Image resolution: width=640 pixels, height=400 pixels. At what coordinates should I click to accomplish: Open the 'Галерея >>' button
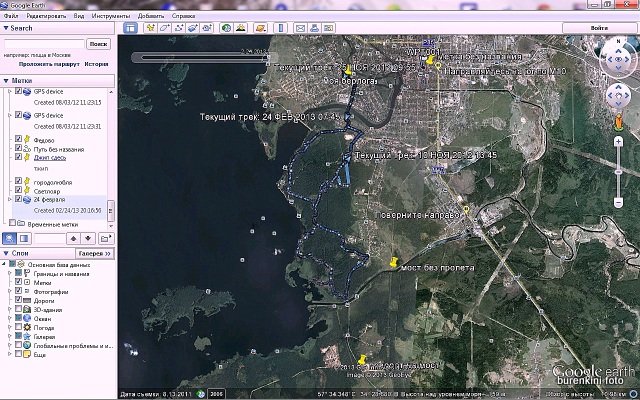coord(95,253)
